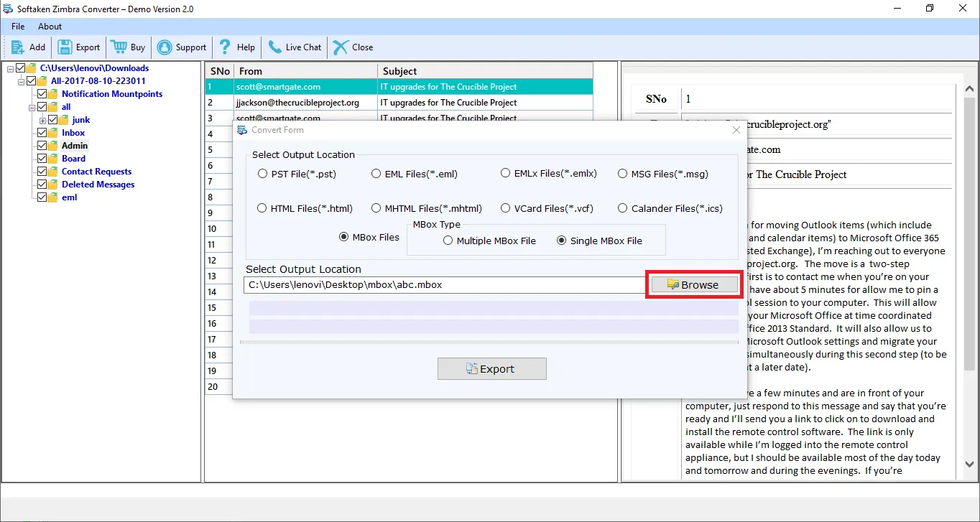
Task: Click the Deleted Messages folder icon
Action: [53, 185]
